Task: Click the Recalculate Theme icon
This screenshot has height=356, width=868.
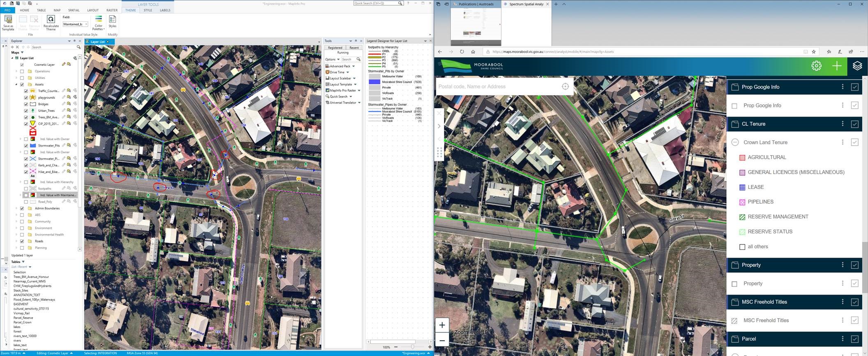Action: 51,19
